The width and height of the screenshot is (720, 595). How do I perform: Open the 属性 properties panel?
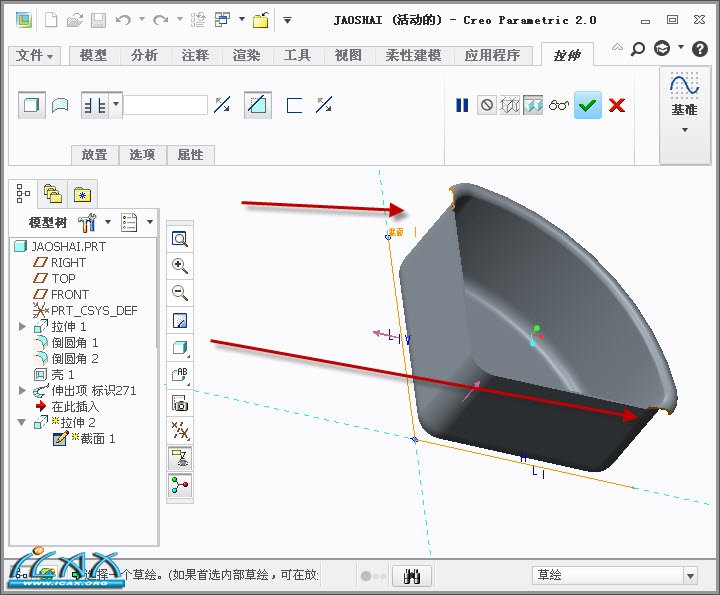coord(191,155)
